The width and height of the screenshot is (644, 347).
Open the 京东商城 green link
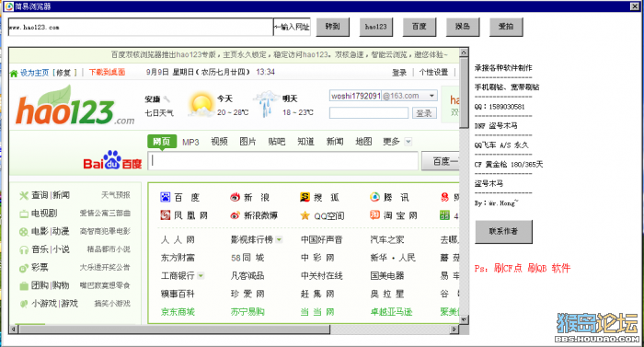(x=178, y=312)
